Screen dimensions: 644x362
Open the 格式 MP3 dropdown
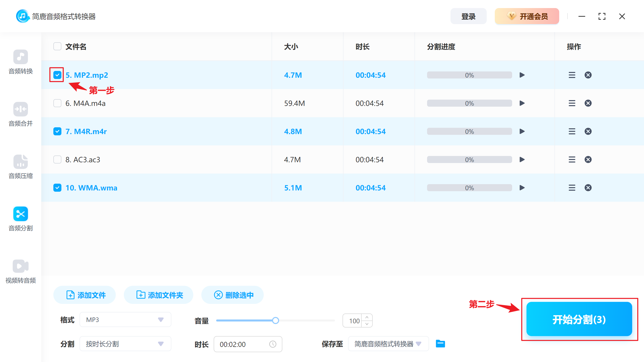pos(125,319)
